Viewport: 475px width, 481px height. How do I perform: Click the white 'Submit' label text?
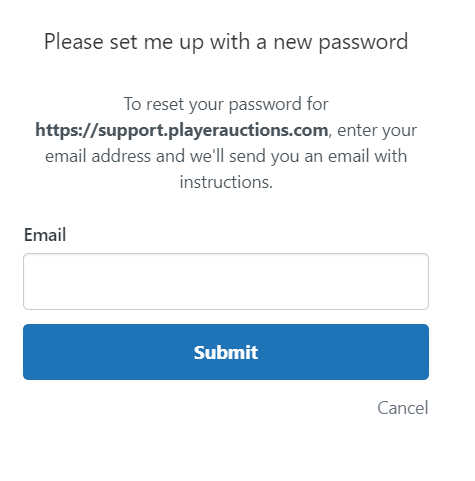pos(226,352)
